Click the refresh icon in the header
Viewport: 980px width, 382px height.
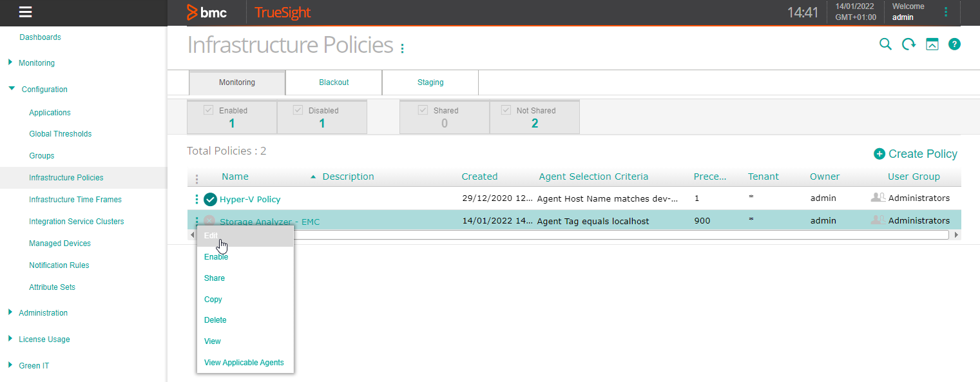908,44
